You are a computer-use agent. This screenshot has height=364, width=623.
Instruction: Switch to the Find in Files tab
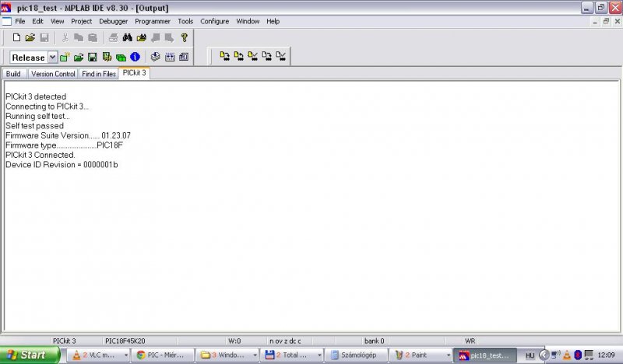click(99, 74)
